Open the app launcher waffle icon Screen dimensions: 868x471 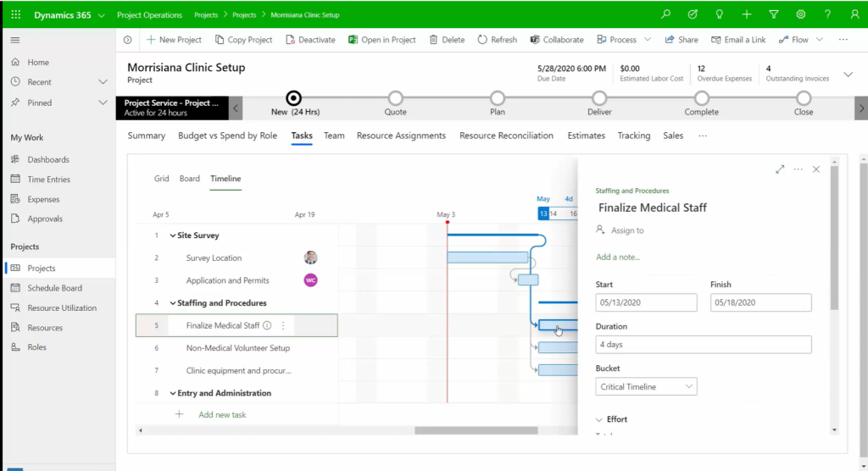[15, 14]
